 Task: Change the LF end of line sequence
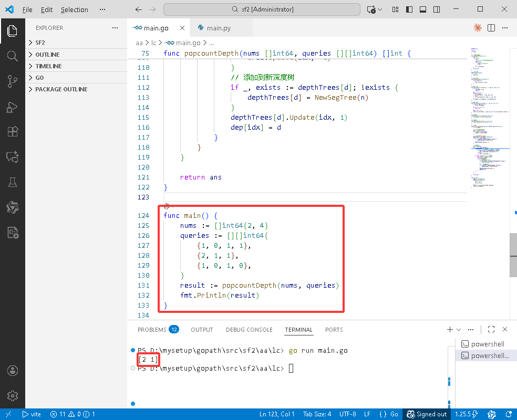pos(367,414)
